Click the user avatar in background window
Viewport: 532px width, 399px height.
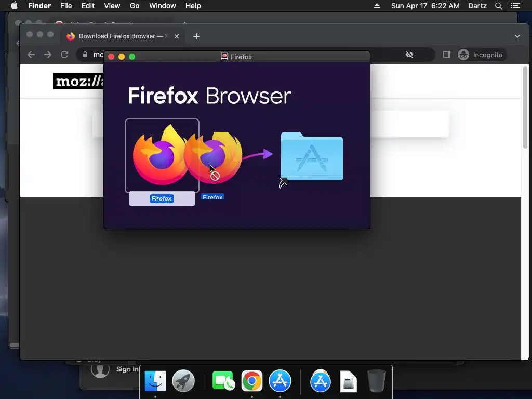[x=100, y=370]
